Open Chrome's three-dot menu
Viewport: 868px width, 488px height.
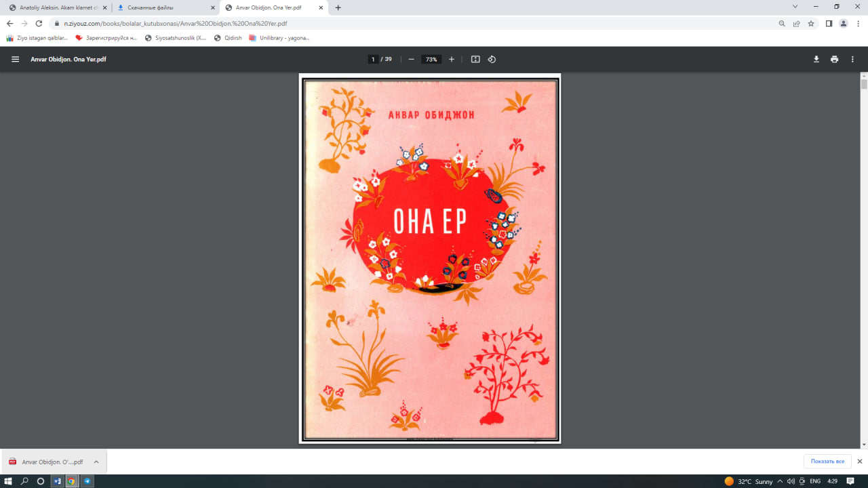(858, 23)
